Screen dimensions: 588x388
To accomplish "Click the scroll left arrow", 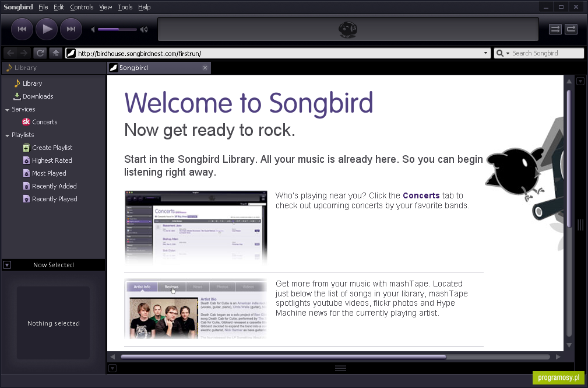I will [112, 357].
